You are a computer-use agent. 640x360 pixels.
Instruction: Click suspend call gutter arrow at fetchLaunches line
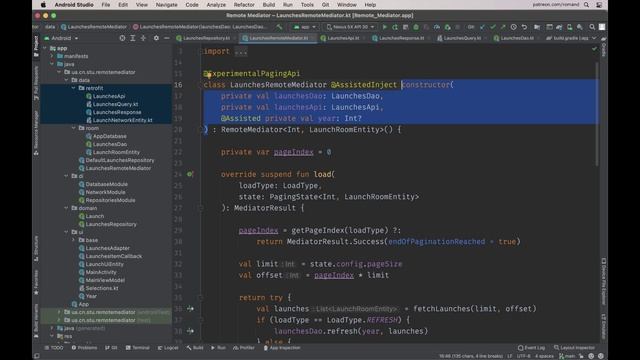[x=190, y=309]
